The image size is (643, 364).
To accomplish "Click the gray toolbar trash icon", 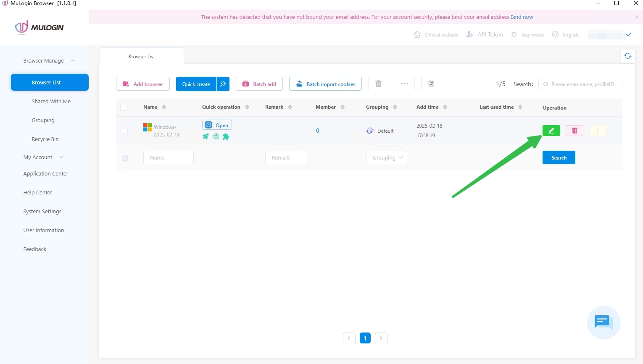I will point(378,84).
